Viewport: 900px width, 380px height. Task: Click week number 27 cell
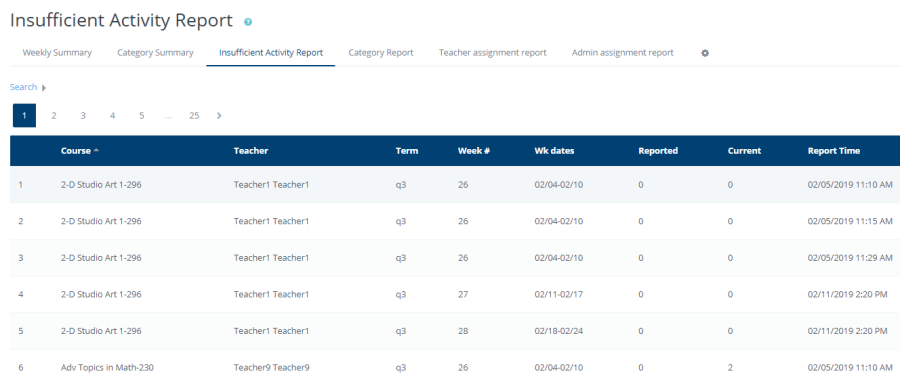[x=463, y=294]
